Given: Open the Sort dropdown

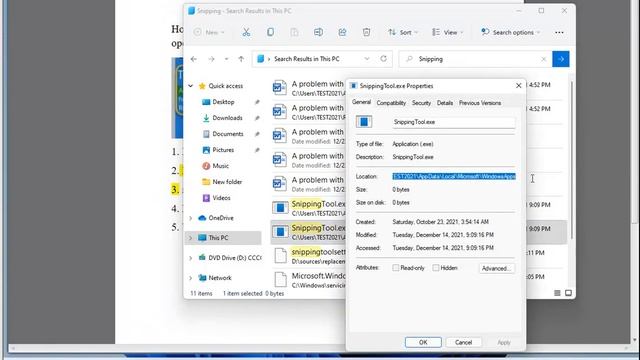Looking at the screenshot, I should (403, 32).
